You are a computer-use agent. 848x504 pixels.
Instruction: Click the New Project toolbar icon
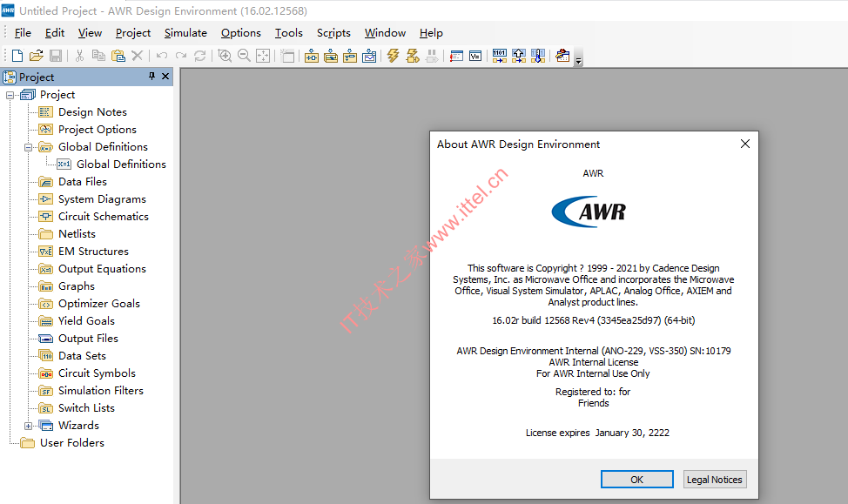click(17, 56)
